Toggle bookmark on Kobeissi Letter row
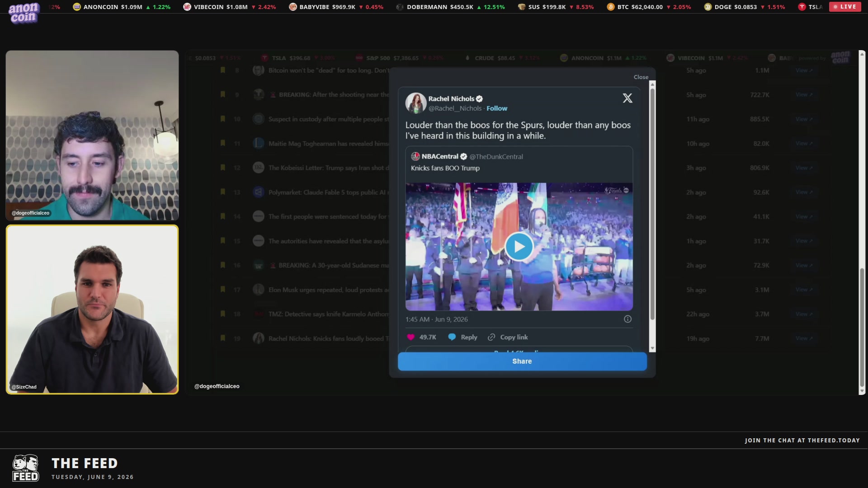 pyautogui.click(x=223, y=168)
